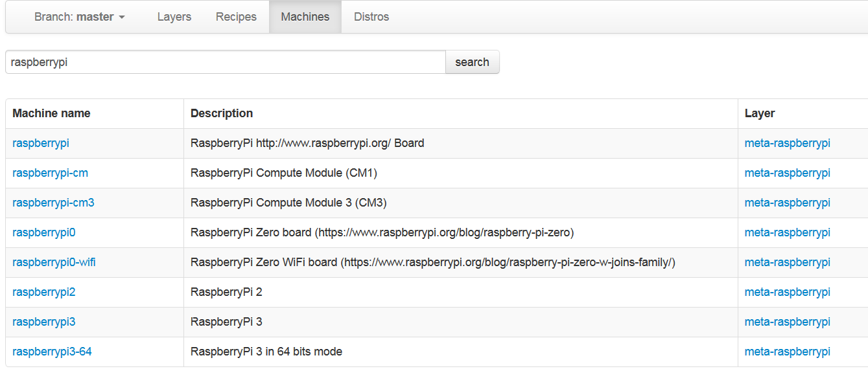Switch to the Layers tab

174,17
